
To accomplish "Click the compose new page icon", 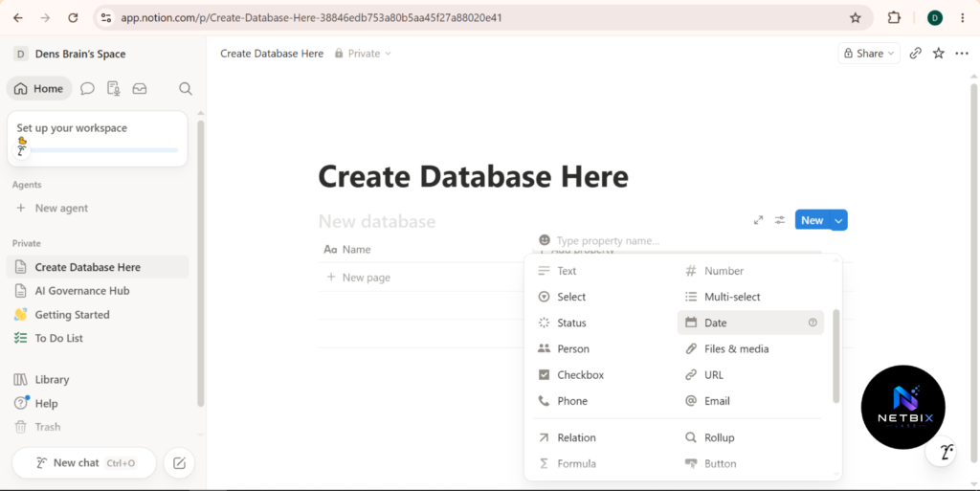I will click(x=179, y=463).
